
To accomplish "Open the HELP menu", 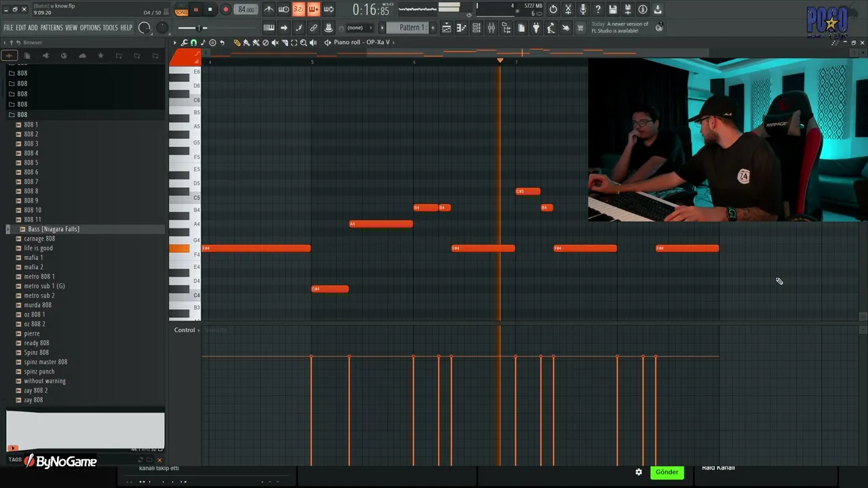I will (126, 28).
